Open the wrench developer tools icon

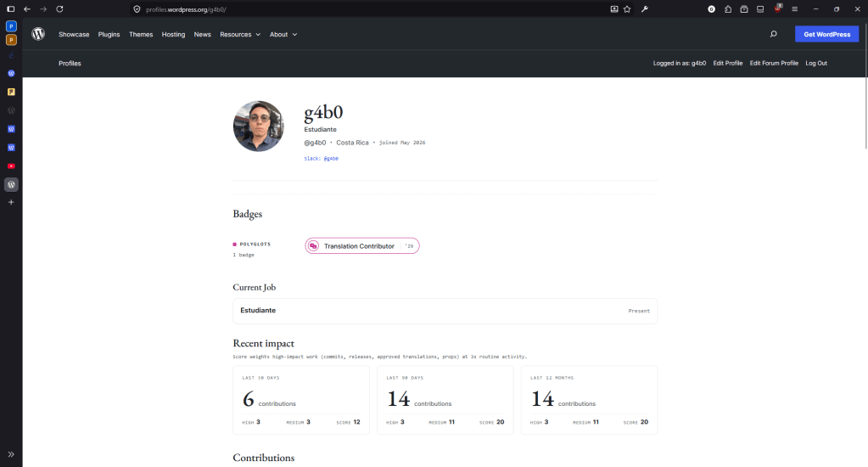(645, 9)
